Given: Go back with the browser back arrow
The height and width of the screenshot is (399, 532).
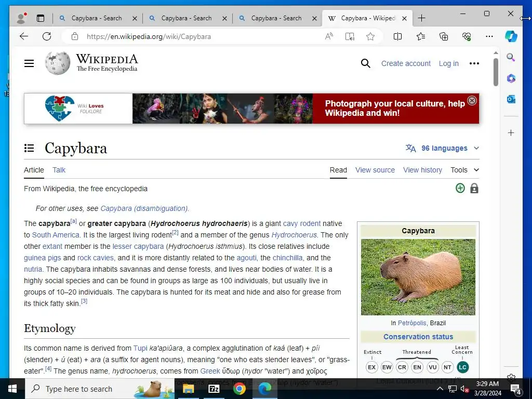Looking at the screenshot, I should pyautogui.click(x=24, y=36).
